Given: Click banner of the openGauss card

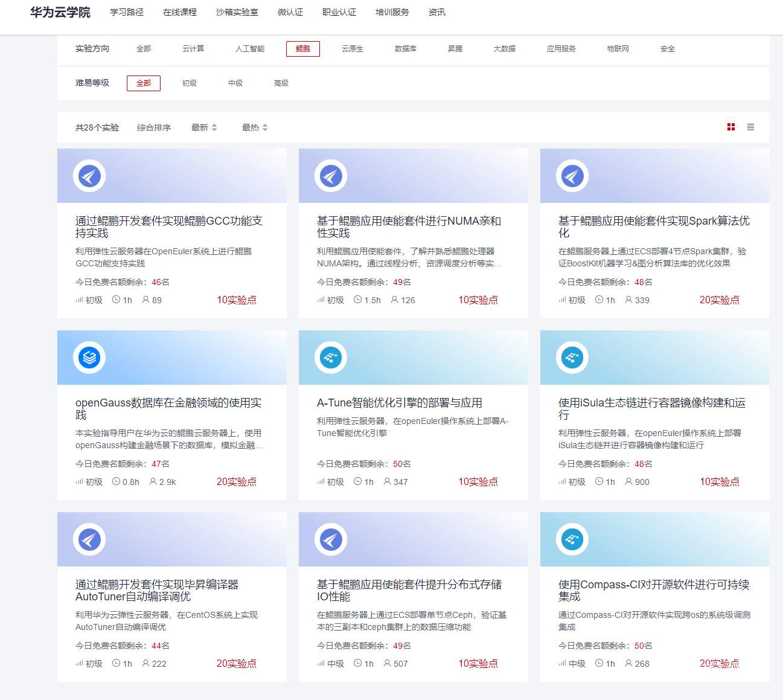Looking at the screenshot, I should click(x=172, y=358).
